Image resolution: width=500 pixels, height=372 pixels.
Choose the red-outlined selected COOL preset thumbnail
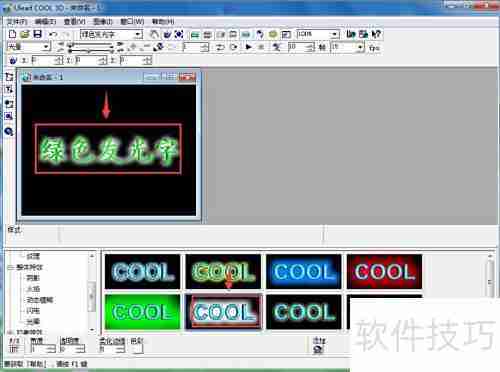tap(223, 312)
